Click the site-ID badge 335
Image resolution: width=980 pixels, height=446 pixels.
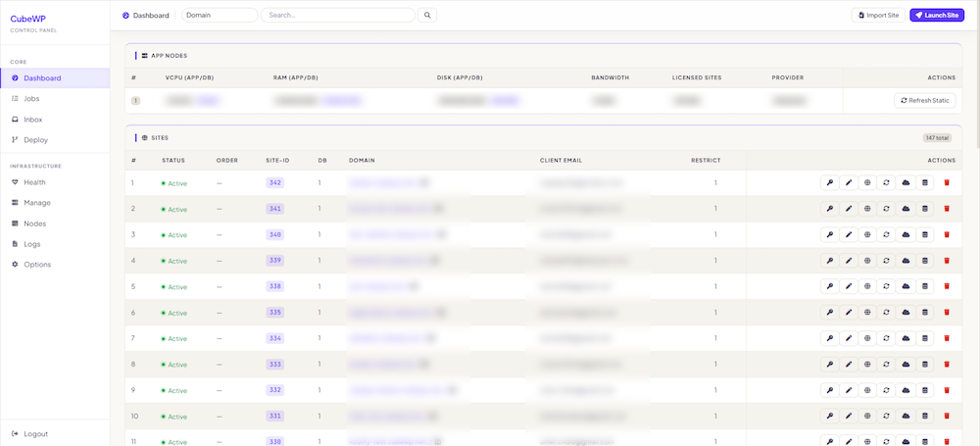coord(275,312)
